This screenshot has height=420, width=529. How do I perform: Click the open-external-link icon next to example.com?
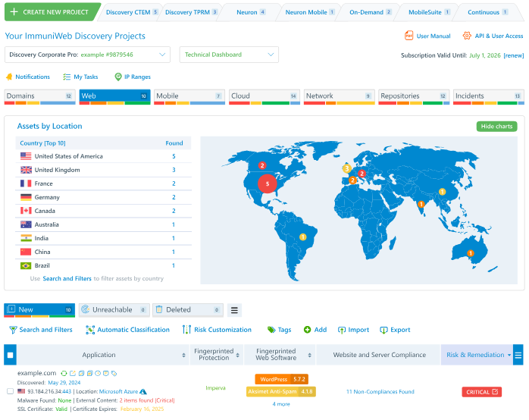pos(73,374)
